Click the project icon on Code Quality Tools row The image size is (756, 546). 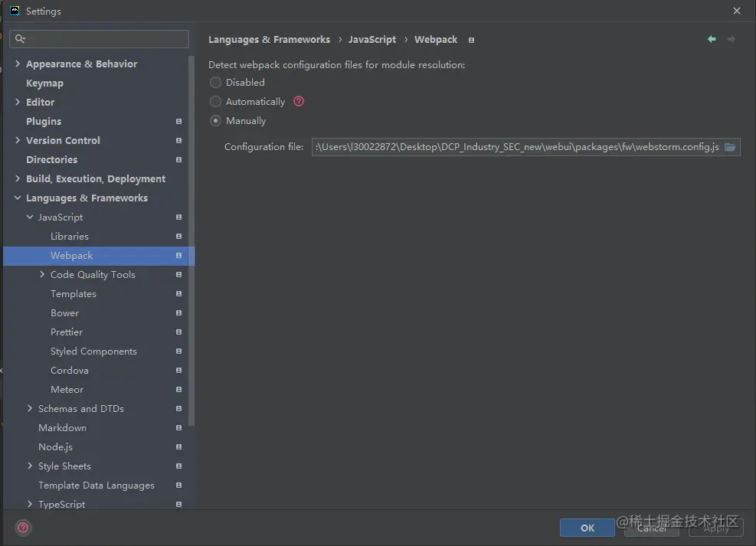pyautogui.click(x=179, y=275)
